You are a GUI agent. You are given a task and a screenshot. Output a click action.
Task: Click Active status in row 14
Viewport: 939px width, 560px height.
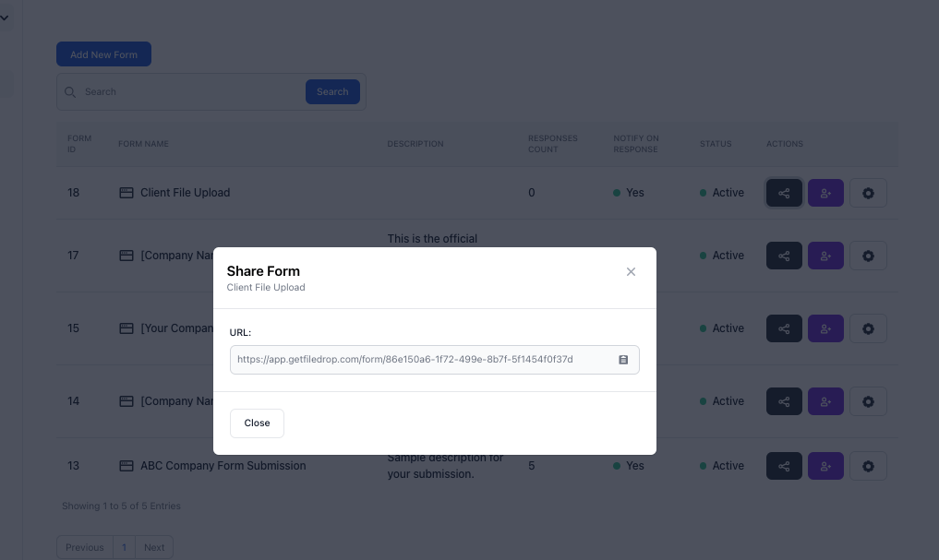[x=722, y=400]
